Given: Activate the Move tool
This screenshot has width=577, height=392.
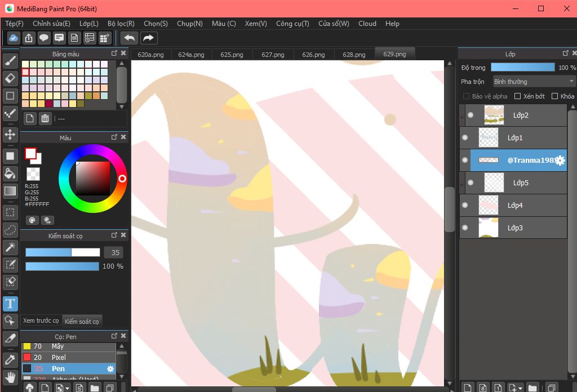Looking at the screenshot, I should pyautogui.click(x=10, y=134).
